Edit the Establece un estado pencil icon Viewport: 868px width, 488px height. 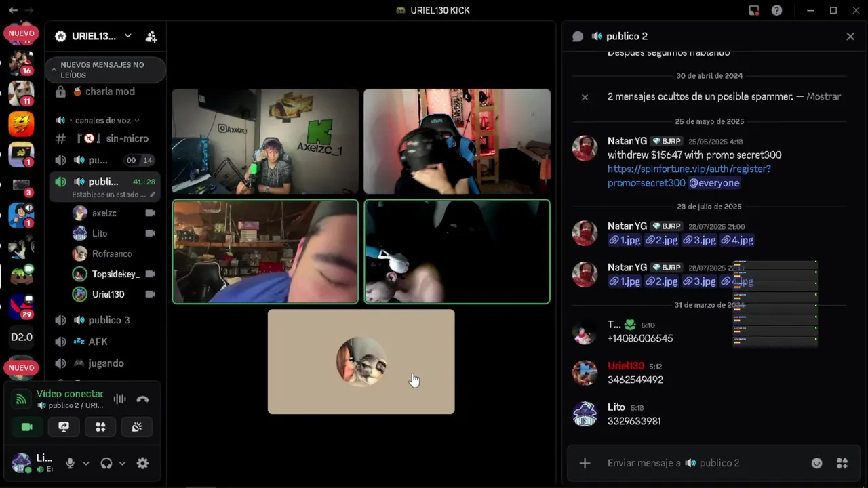(153, 195)
